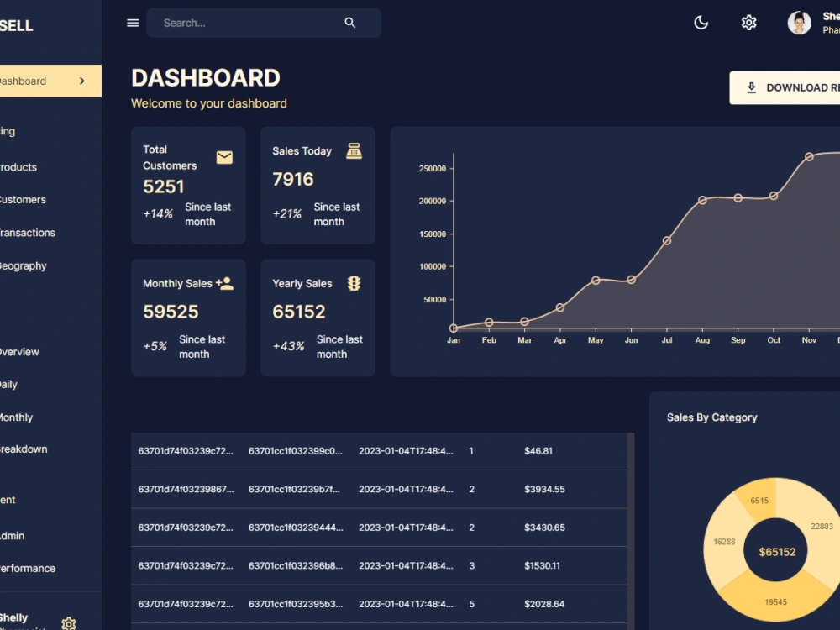Click the 59525 monthly sales value
This screenshot has height=630, width=840.
(171, 312)
